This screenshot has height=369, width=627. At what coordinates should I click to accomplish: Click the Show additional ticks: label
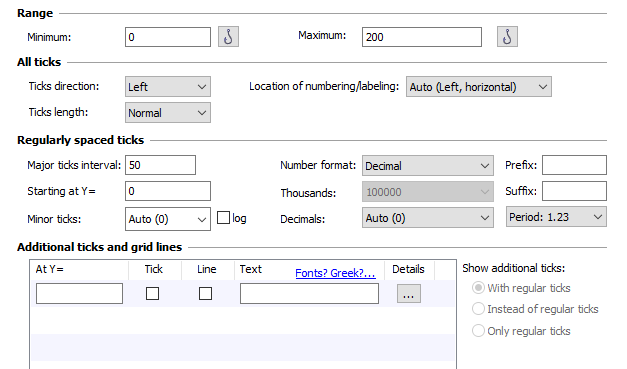tap(513, 268)
